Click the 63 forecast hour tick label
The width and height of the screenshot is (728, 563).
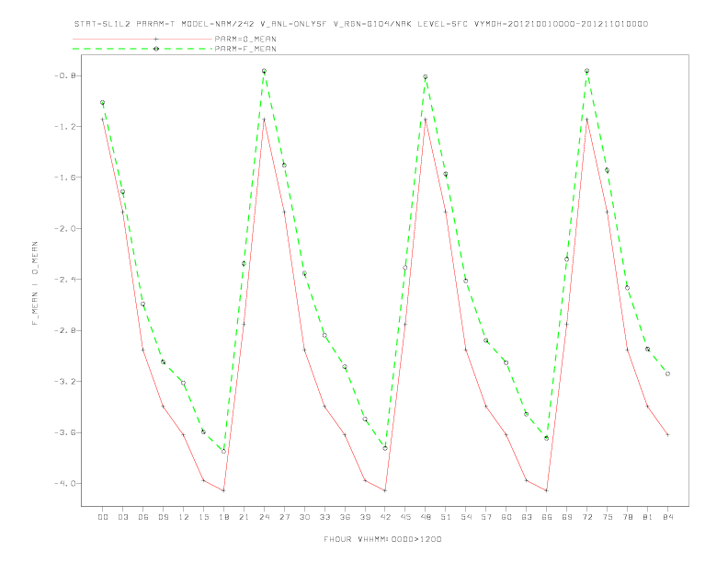(527, 517)
